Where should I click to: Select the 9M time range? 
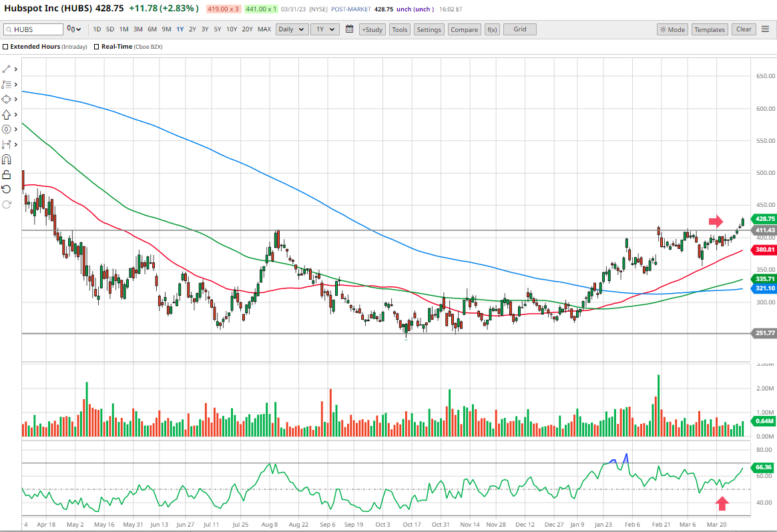pos(166,29)
